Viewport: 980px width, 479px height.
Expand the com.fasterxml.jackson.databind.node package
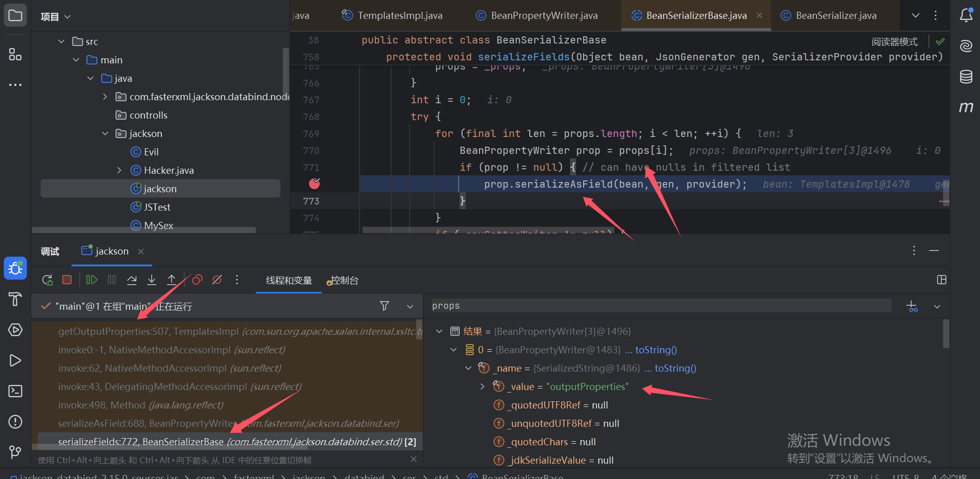(x=105, y=97)
